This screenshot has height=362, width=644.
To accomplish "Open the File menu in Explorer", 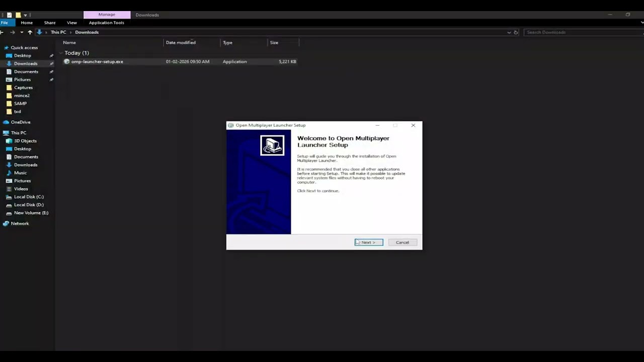I will pyautogui.click(x=5, y=23).
